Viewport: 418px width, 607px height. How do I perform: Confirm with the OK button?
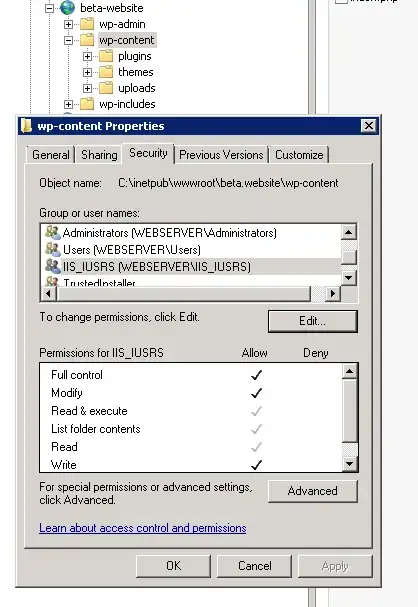point(173,566)
